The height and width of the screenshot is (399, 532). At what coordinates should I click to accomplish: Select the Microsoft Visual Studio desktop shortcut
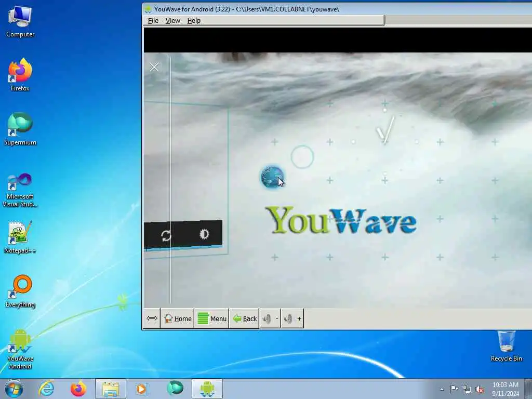pyautogui.click(x=20, y=190)
